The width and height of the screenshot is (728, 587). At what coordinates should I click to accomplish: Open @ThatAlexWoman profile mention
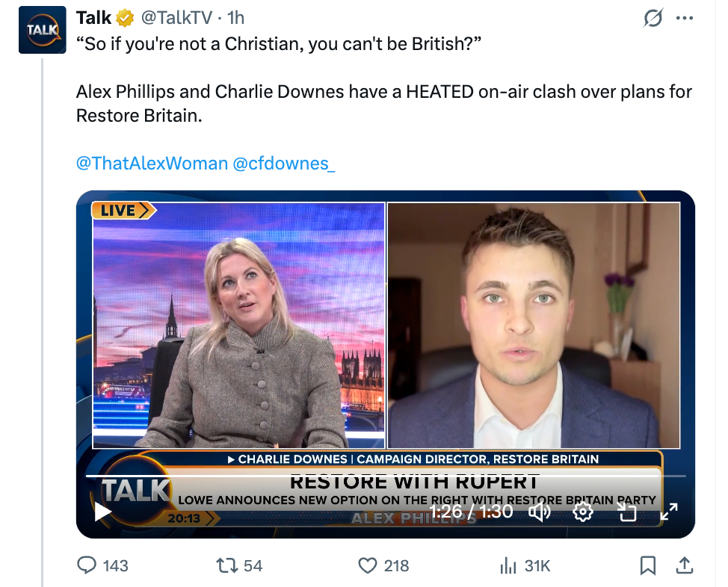[152, 164]
